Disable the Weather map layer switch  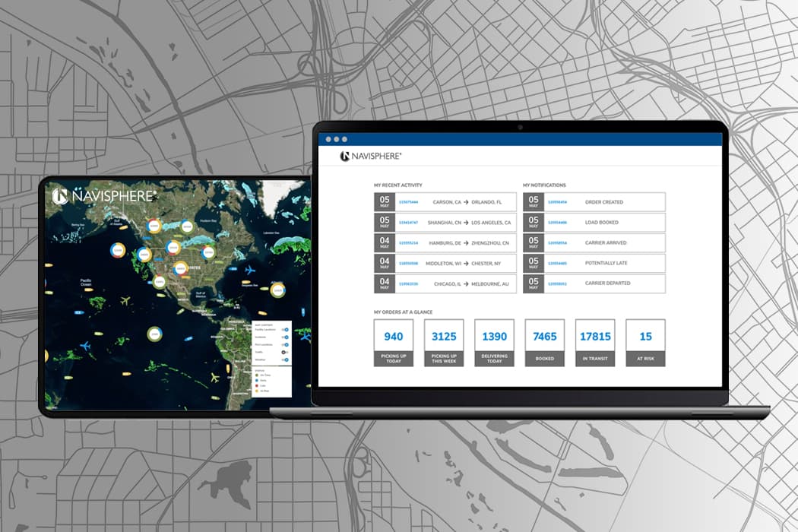pos(285,360)
